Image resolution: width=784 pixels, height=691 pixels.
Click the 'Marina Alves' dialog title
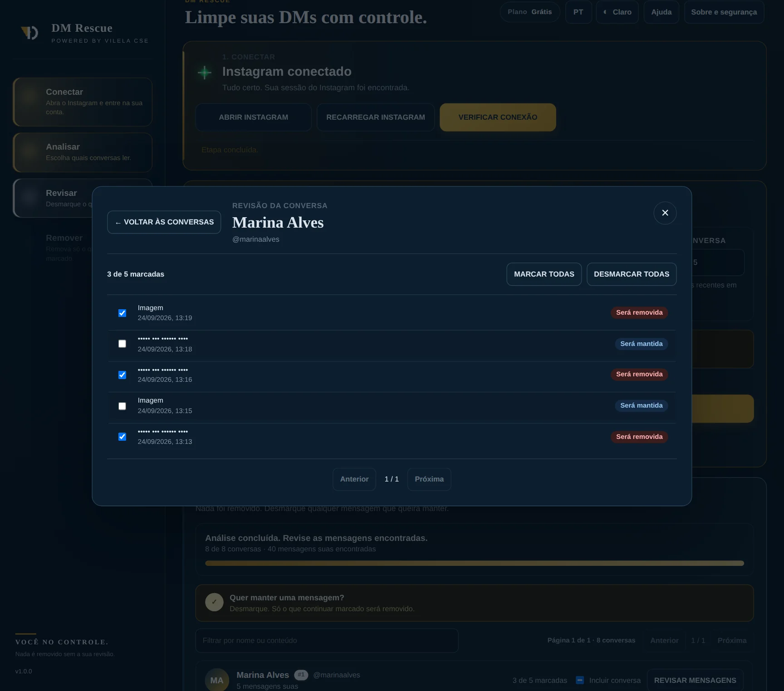coord(278,223)
